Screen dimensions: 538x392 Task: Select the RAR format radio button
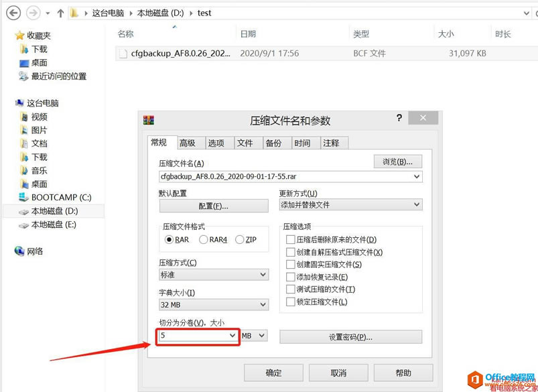click(x=169, y=240)
